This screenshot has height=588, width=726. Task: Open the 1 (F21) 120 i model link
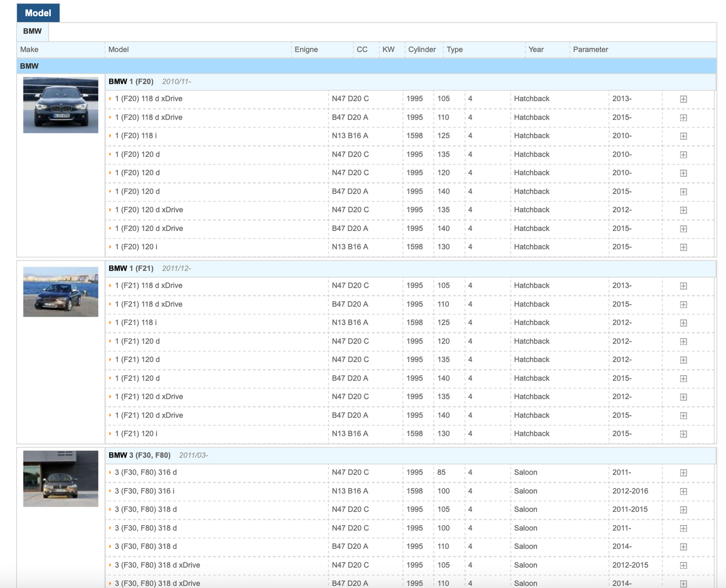[x=136, y=433]
